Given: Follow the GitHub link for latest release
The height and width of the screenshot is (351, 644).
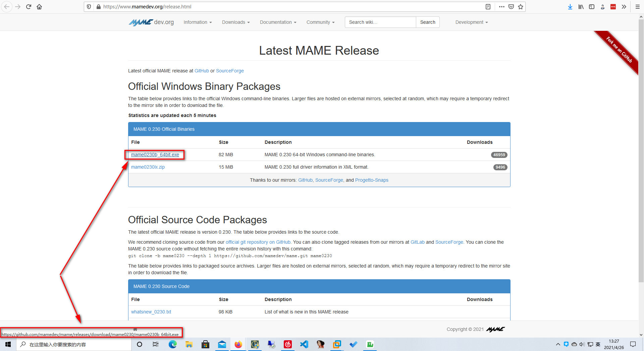Looking at the screenshot, I should click(202, 71).
